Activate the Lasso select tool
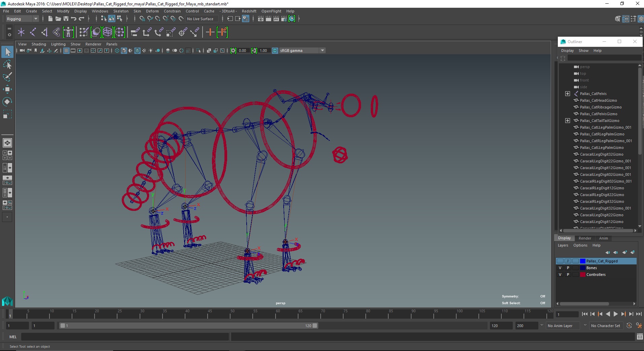644x351 pixels. [7, 64]
